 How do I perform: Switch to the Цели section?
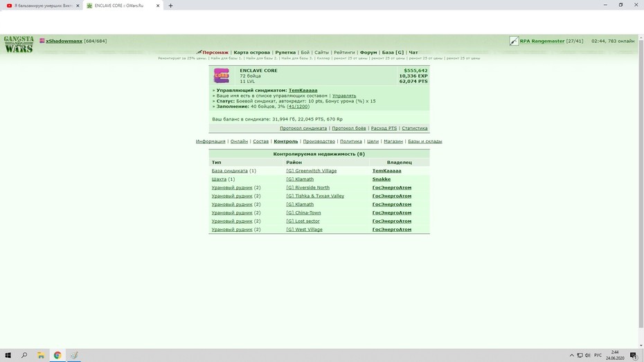click(x=373, y=141)
